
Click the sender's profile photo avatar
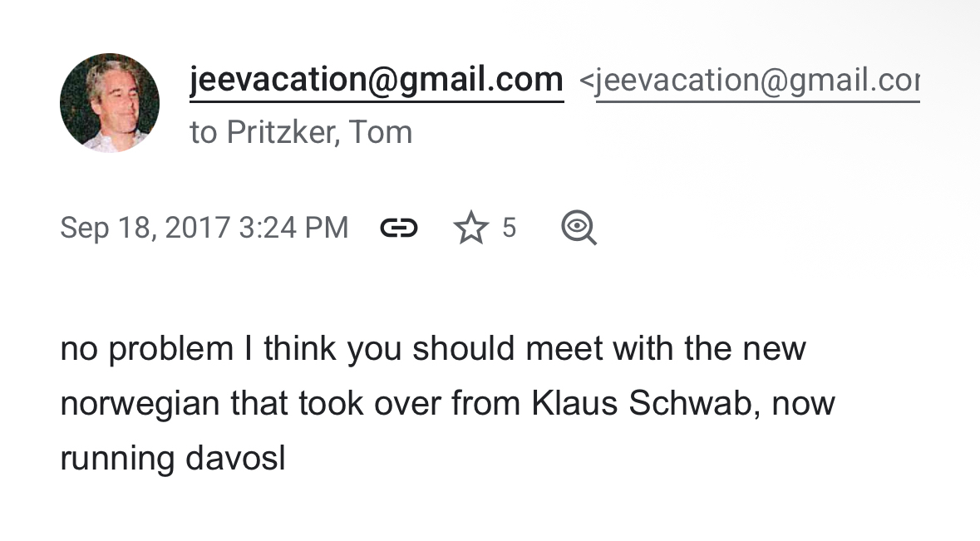tap(110, 103)
